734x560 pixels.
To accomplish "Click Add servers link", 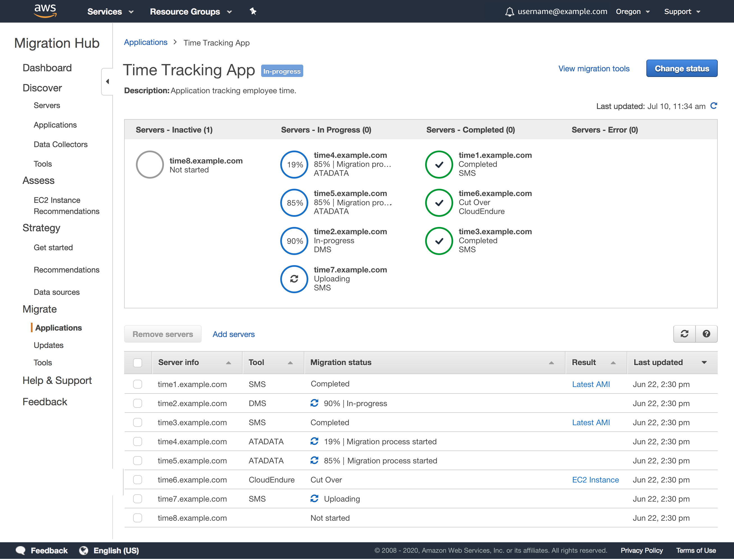I will [234, 334].
